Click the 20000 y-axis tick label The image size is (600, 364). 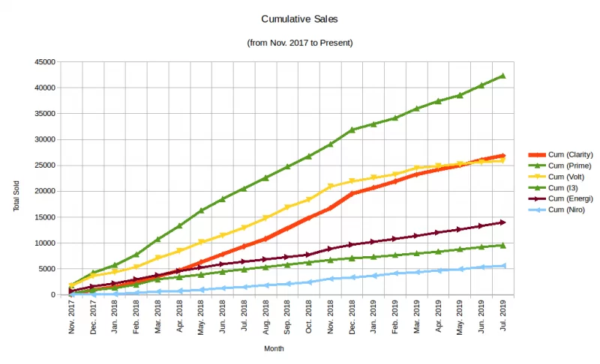(44, 191)
